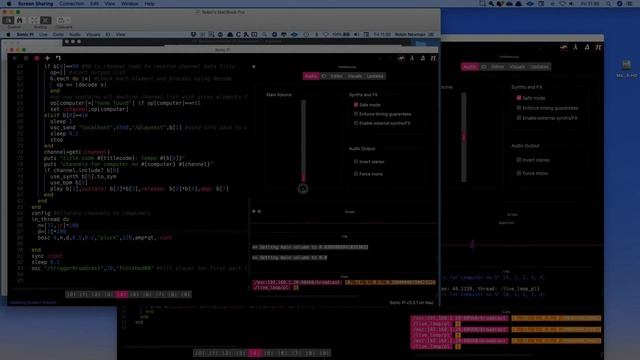Toggle the Scope icon in rear Sonic Pi window
Viewport: 640px width, 360px height.
(x=564, y=47)
